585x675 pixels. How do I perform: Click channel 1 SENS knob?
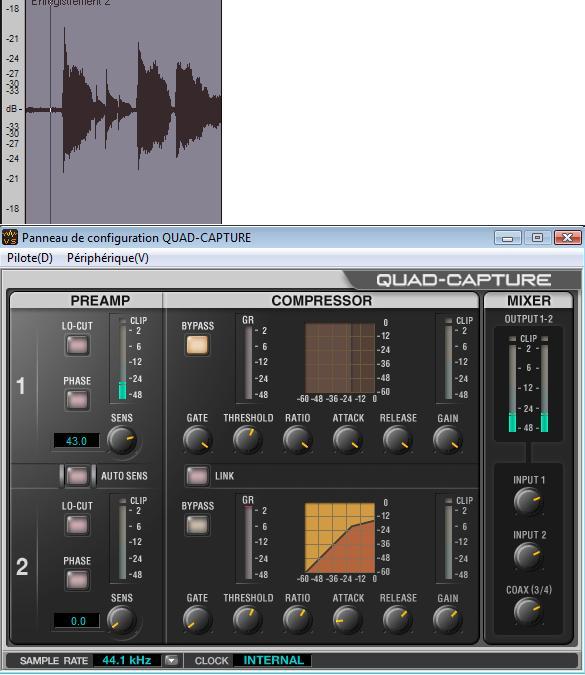(x=122, y=440)
